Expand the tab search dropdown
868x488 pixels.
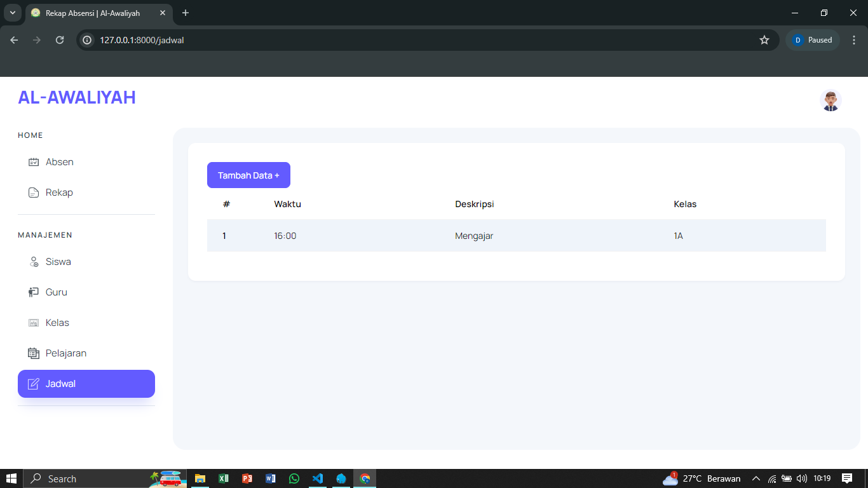12,13
